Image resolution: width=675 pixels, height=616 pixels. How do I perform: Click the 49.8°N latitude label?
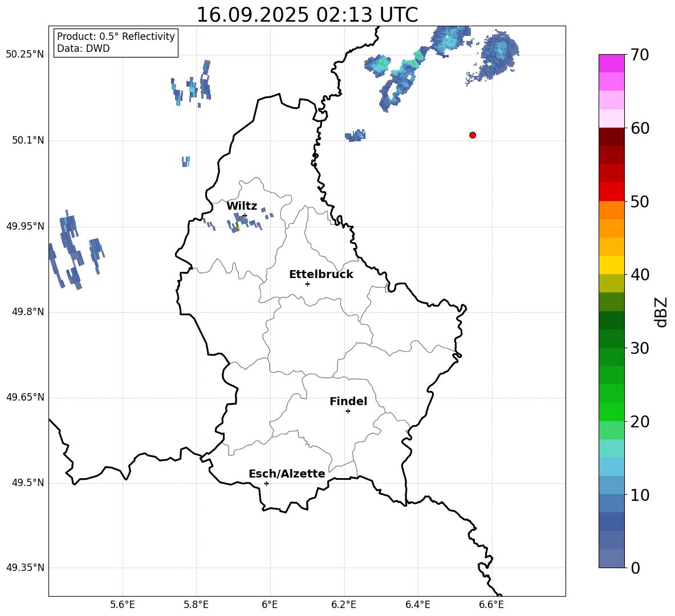[x=27, y=312]
